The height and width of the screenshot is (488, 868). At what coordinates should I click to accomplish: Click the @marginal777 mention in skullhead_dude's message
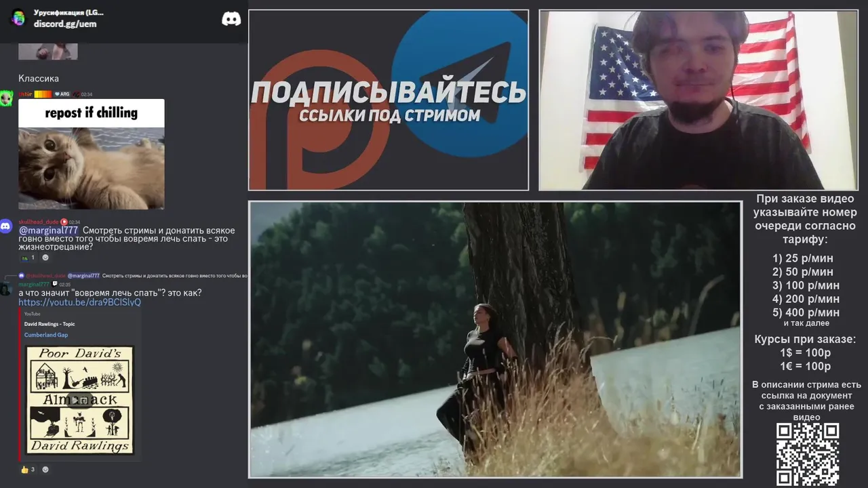(48, 230)
